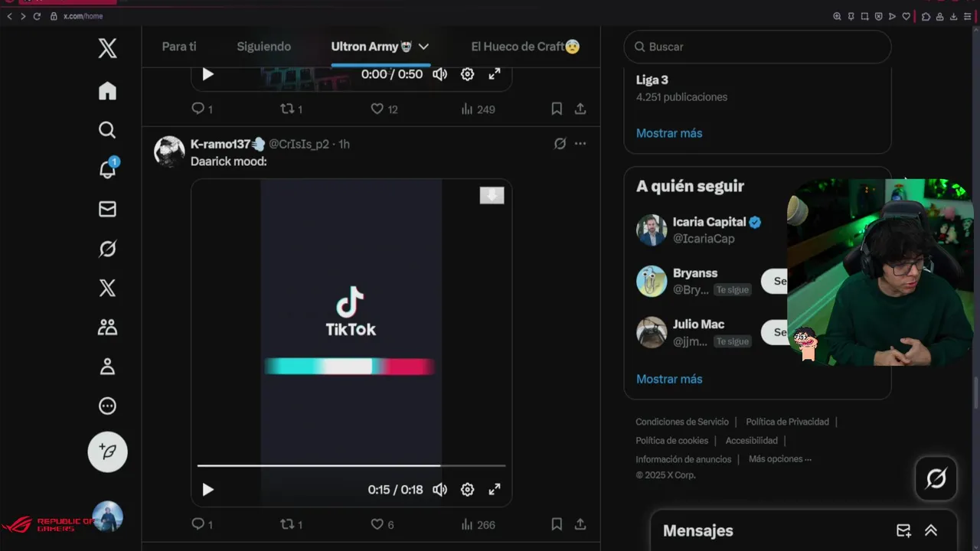The height and width of the screenshot is (551, 980).
Task: Open Communities people icon in sidebar
Action: tap(107, 328)
